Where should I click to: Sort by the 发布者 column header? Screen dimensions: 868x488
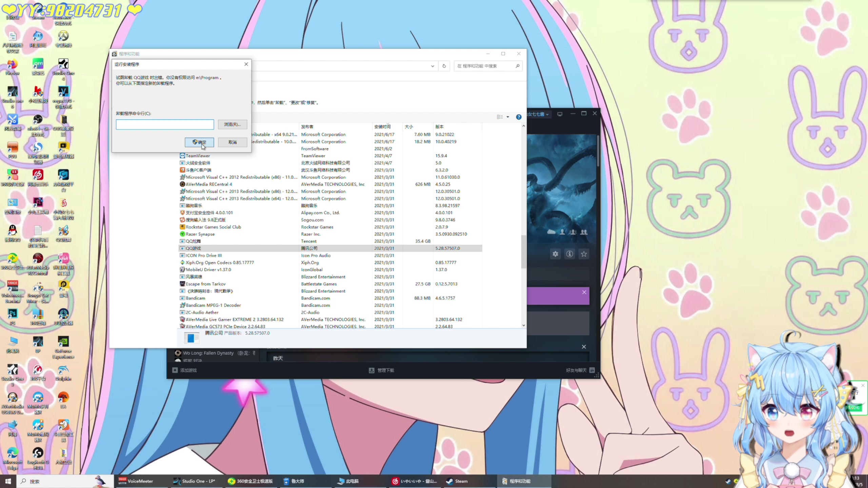point(335,126)
